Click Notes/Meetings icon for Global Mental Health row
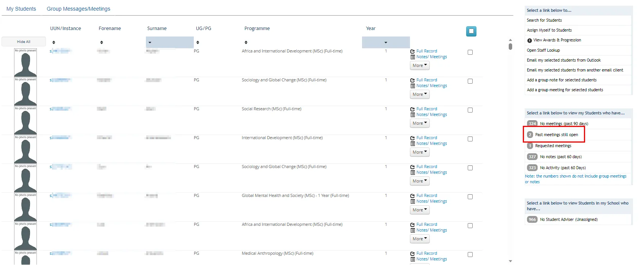This screenshot has width=644, height=265. tap(413, 202)
